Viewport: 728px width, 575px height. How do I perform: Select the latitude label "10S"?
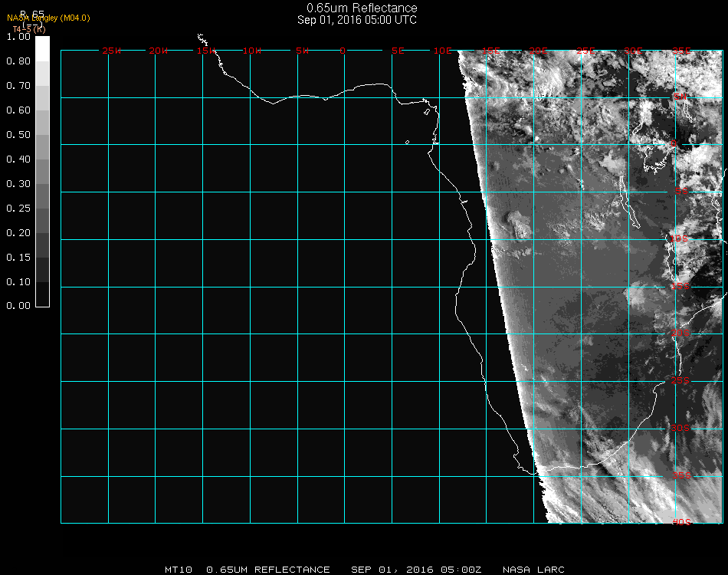click(679, 238)
